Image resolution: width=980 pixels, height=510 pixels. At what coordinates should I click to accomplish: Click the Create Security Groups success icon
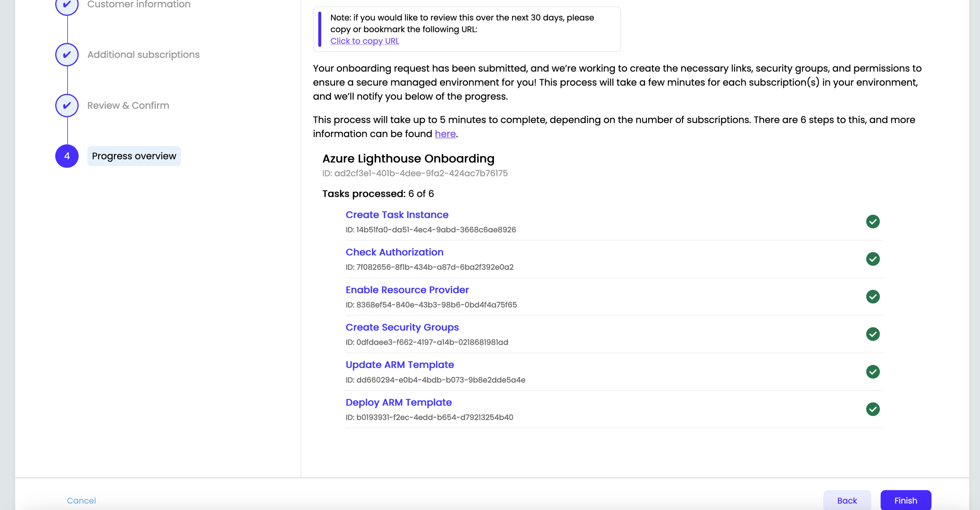pyautogui.click(x=872, y=334)
